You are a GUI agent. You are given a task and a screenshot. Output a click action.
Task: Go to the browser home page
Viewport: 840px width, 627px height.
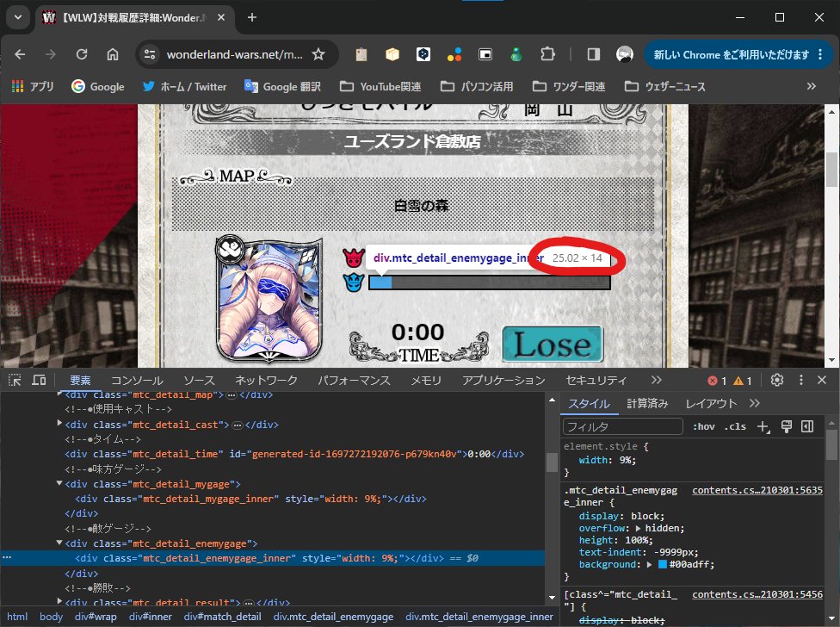[x=113, y=54]
